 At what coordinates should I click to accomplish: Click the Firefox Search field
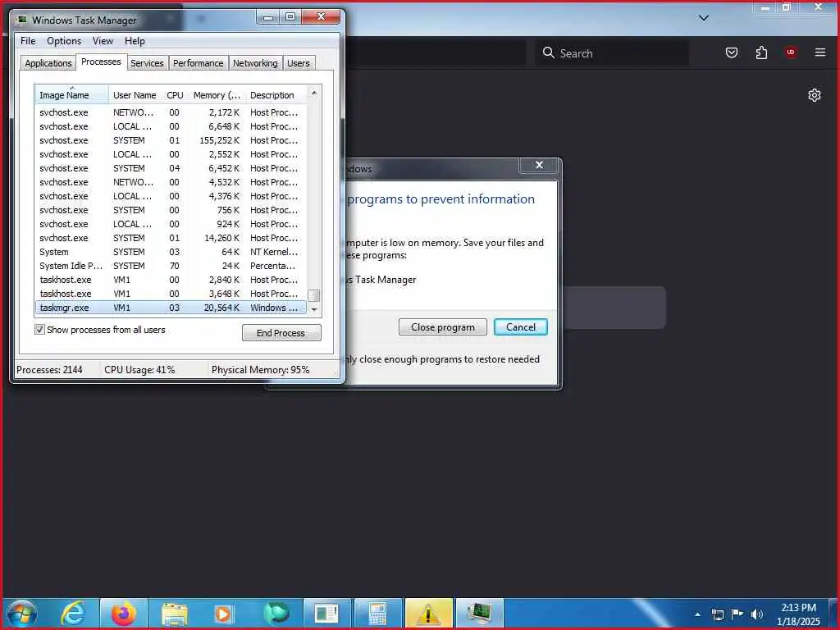612,53
